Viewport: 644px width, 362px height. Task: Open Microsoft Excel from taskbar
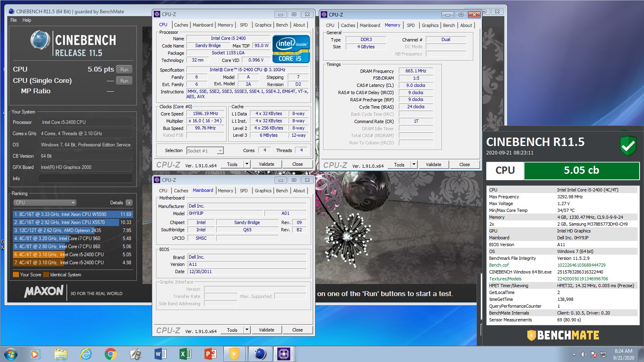coord(185,354)
